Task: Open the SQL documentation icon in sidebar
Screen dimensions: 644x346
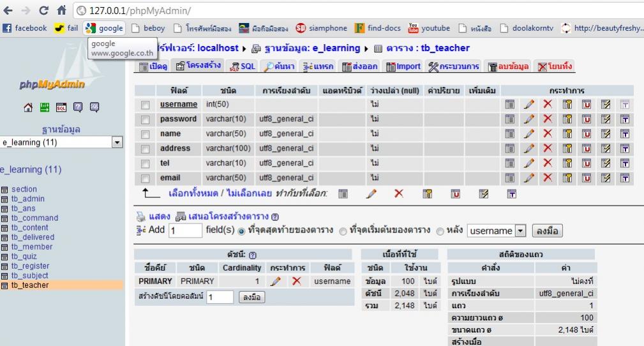Action: 94,108
